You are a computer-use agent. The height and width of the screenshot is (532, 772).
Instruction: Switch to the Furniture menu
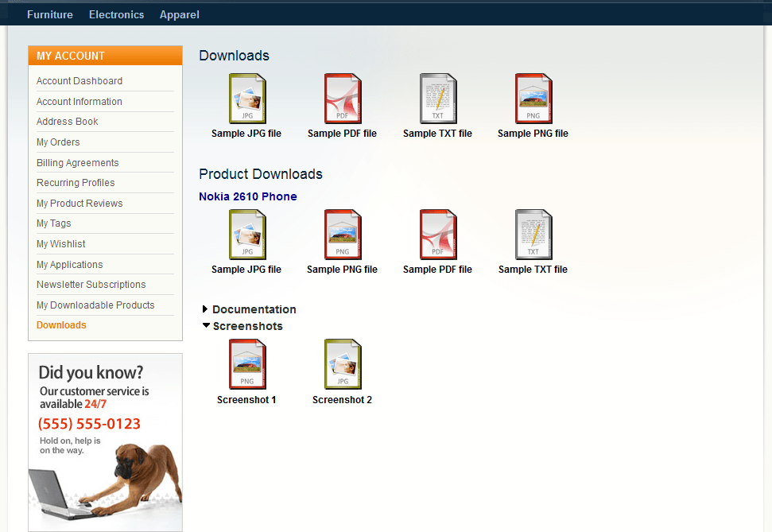(49, 14)
